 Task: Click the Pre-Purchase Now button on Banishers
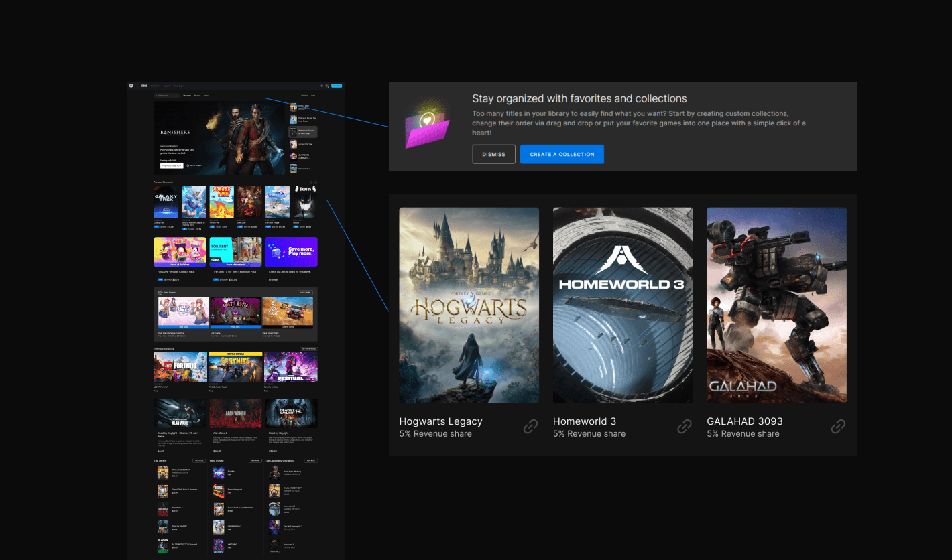172,165
